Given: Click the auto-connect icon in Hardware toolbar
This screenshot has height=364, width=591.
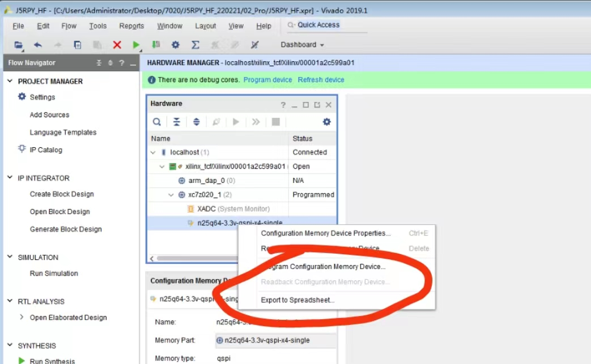Looking at the screenshot, I should click(216, 122).
